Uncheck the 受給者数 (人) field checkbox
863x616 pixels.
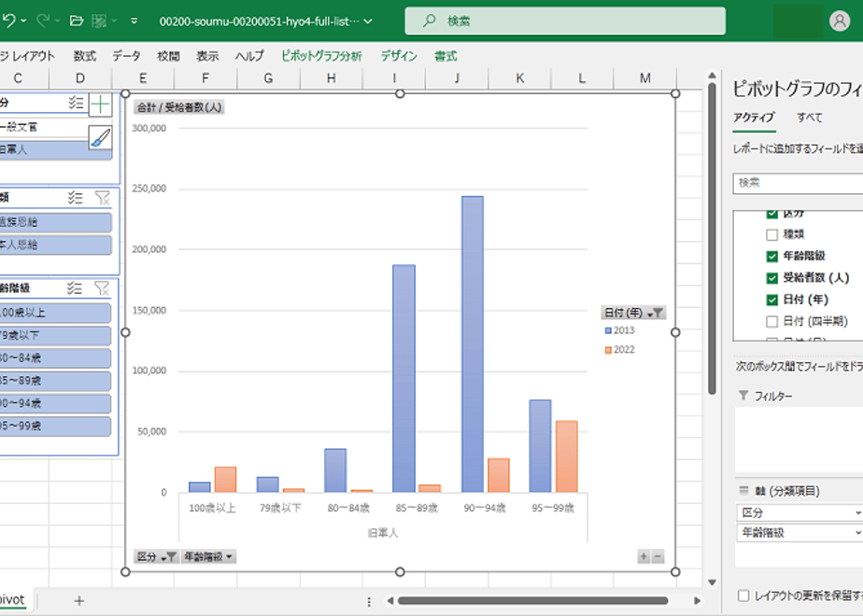pyautogui.click(x=772, y=278)
